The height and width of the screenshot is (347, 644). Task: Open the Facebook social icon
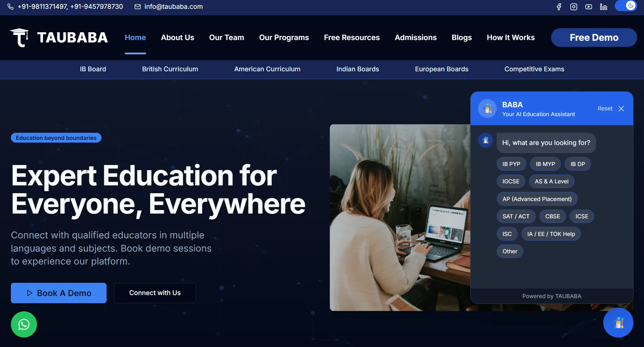[559, 7]
